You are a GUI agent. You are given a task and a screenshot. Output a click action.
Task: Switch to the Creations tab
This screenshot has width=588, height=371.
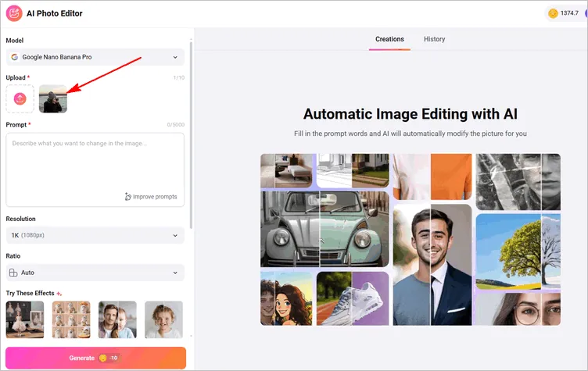coord(389,39)
